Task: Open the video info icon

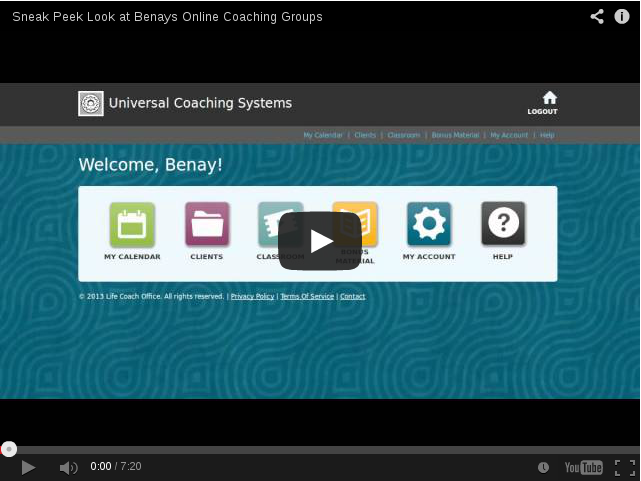Action: (x=622, y=17)
